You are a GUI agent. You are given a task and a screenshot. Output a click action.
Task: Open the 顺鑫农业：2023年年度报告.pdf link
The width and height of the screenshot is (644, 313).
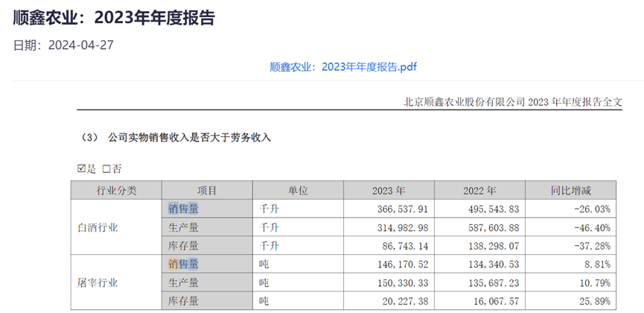point(343,67)
